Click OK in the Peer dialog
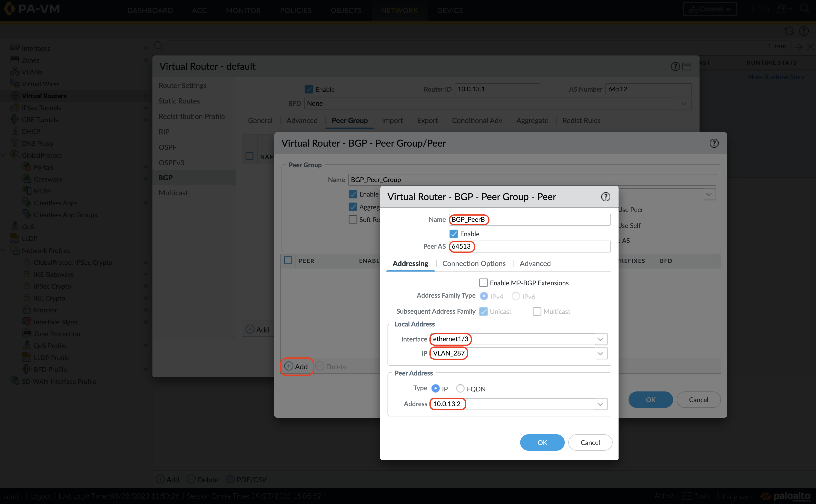 pos(542,442)
